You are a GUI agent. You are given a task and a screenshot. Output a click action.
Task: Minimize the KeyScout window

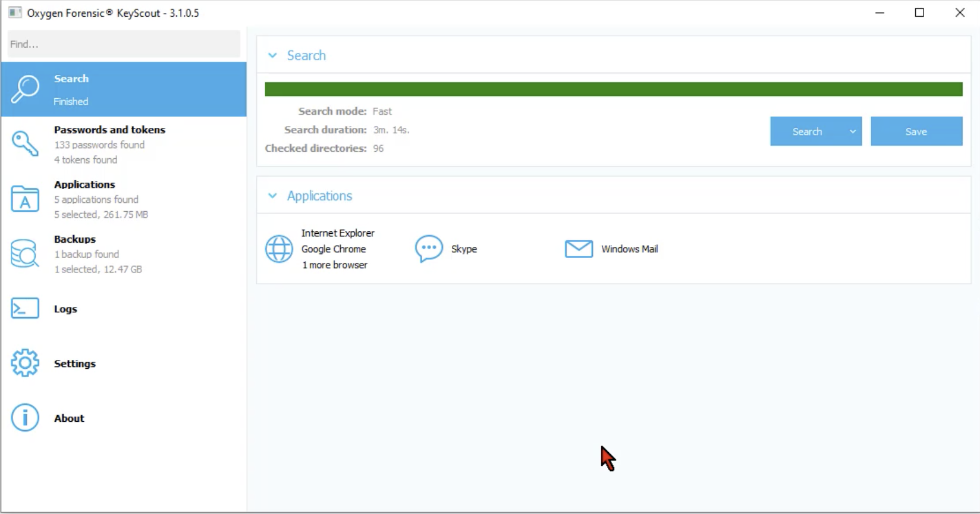point(880,12)
